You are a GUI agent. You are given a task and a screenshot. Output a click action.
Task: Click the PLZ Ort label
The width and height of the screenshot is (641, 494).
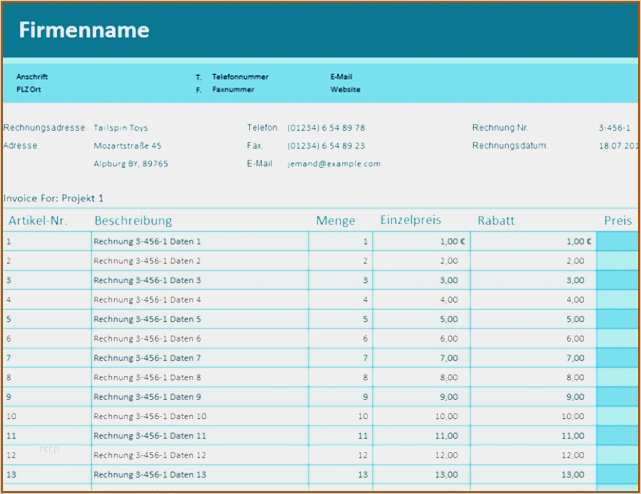click(x=29, y=89)
